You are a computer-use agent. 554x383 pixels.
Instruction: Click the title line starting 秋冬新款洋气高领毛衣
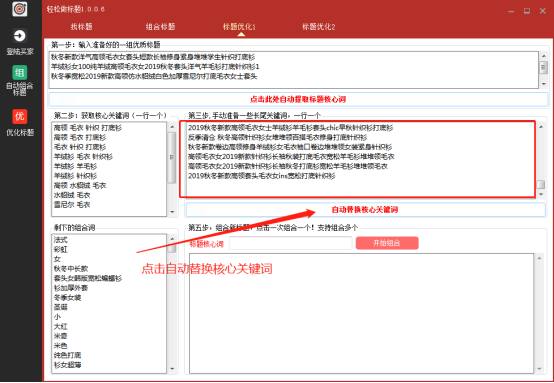click(x=153, y=57)
